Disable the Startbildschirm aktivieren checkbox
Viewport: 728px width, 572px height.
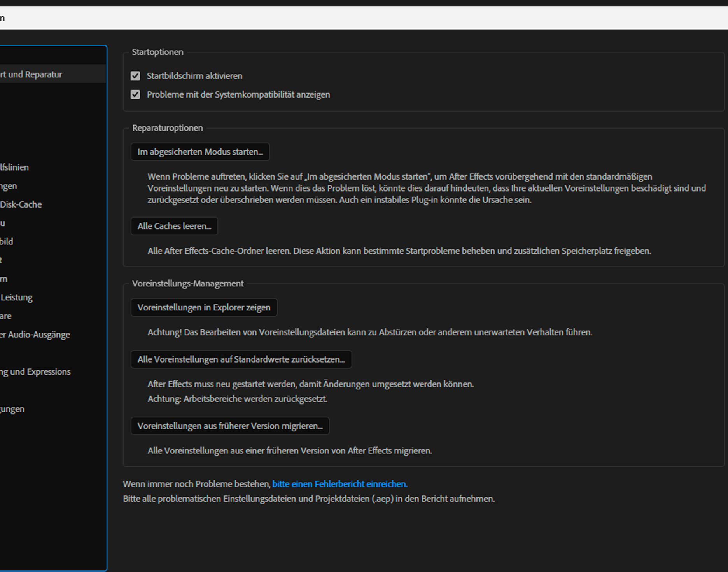click(135, 76)
